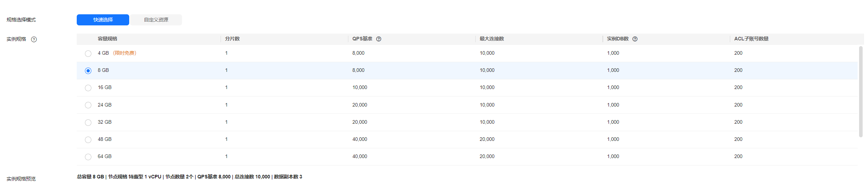The width and height of the screenshot is (868, 192).
Task: Click the orange 限时免费 label
Action: [125, 53]
